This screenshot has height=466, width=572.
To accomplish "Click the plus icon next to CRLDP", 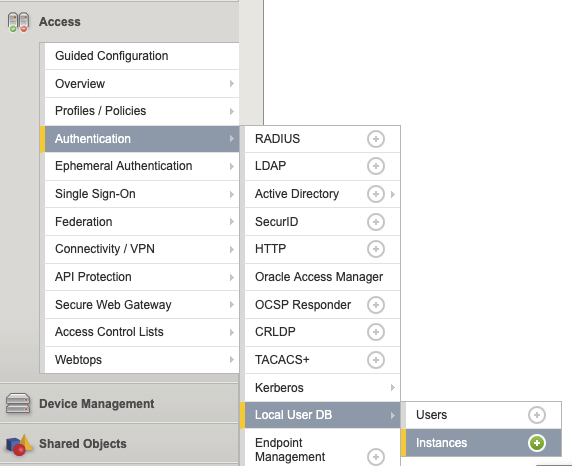I will [x=376, y=332].
